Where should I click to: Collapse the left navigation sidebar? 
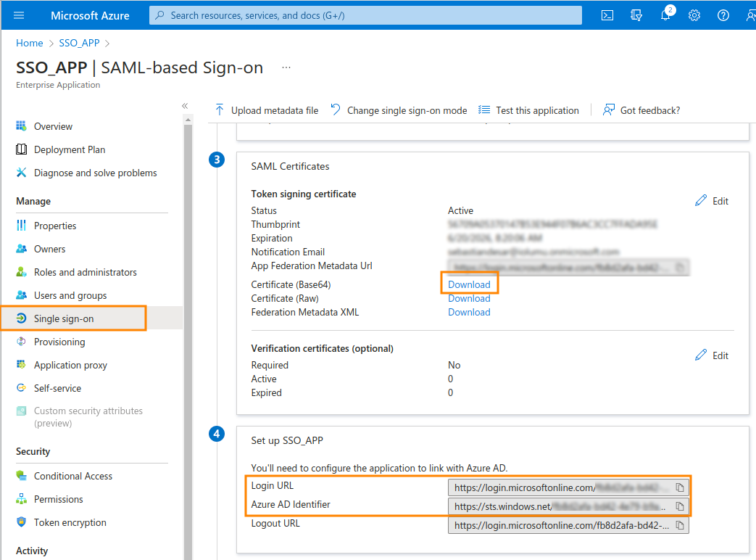[x=185, y=106]
